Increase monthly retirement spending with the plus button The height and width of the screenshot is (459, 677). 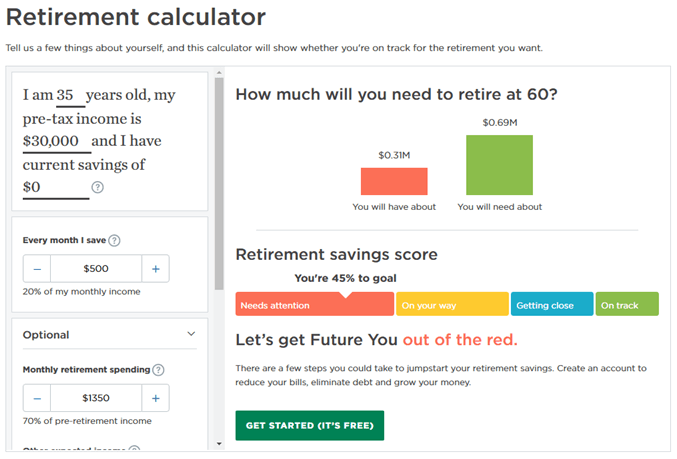155,398
